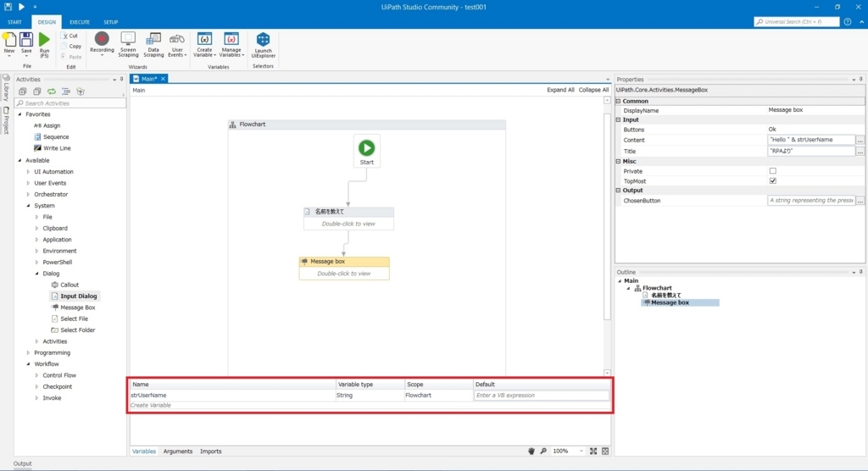Screen dimensions: 868x471
Task: Click the zoom magnifier icon
Action: tap(543, 451)
